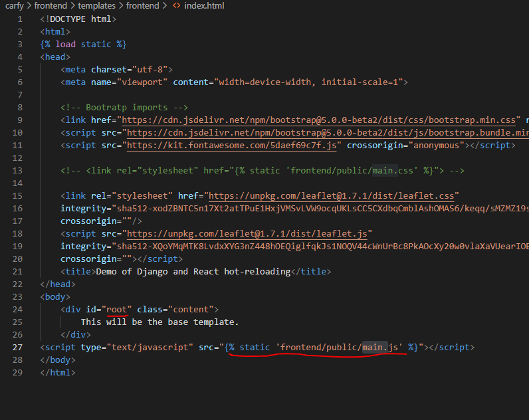
Task: Click the closing '</div>' tag
Action: coord(76,335)
